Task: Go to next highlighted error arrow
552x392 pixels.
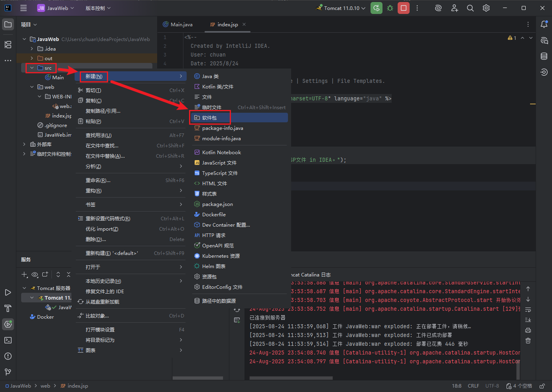Action: pos(530,38)
